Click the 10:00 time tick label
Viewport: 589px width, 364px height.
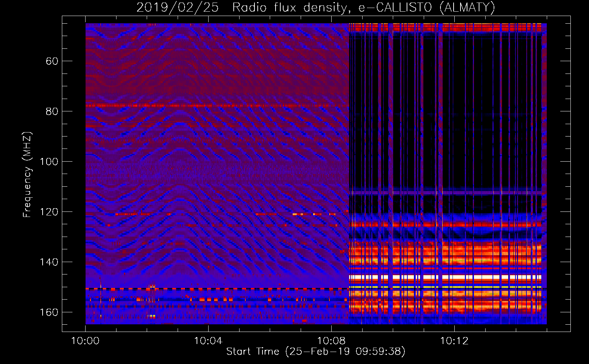click(85, 341)
